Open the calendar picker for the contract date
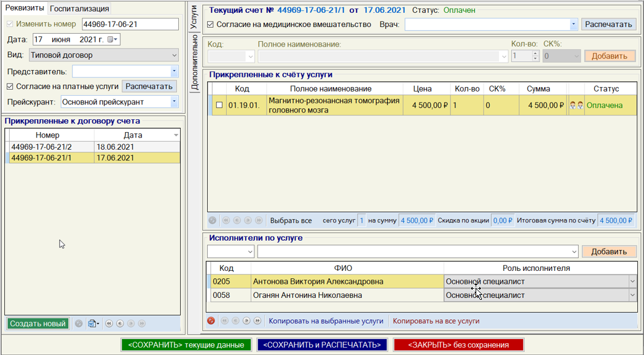Image resolution: width=644 pixels, height=355 pixels. (112, 39)
